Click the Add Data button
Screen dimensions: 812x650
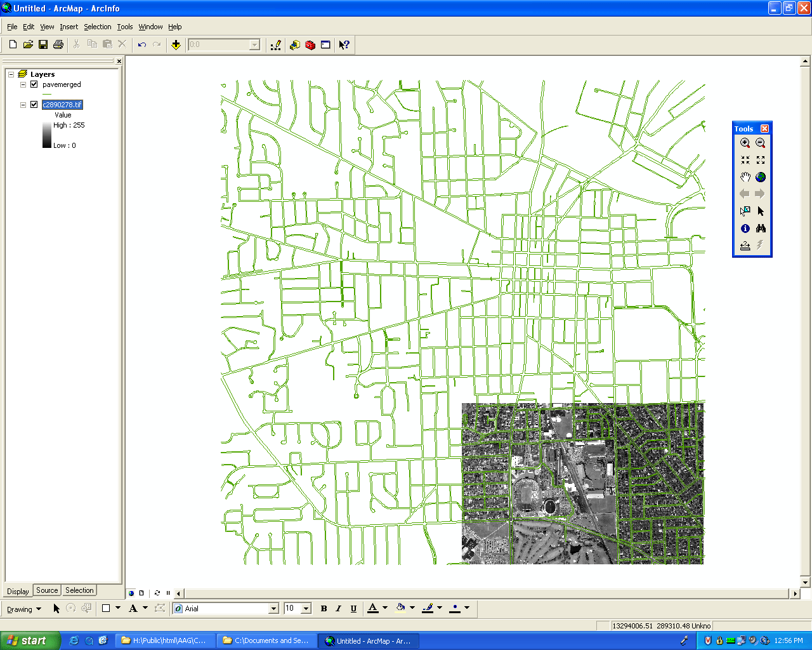[x=176, y=44]
